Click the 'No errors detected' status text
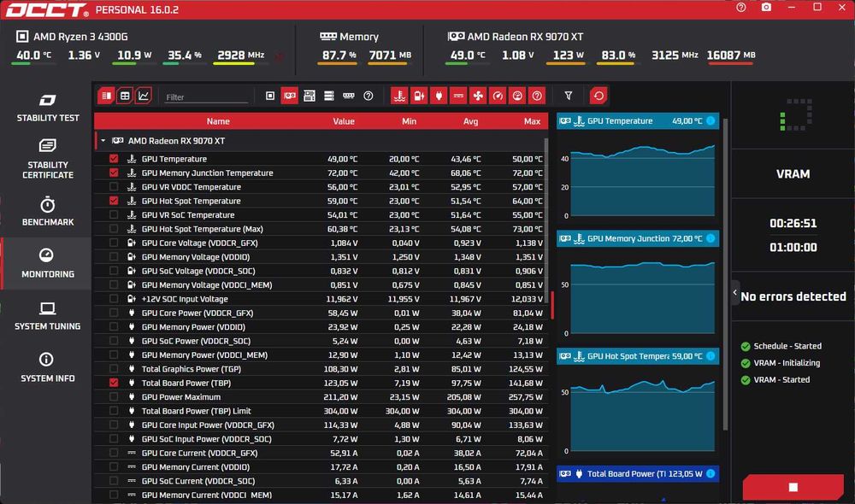This screenshot has height=504, width=855. [793, 296]
